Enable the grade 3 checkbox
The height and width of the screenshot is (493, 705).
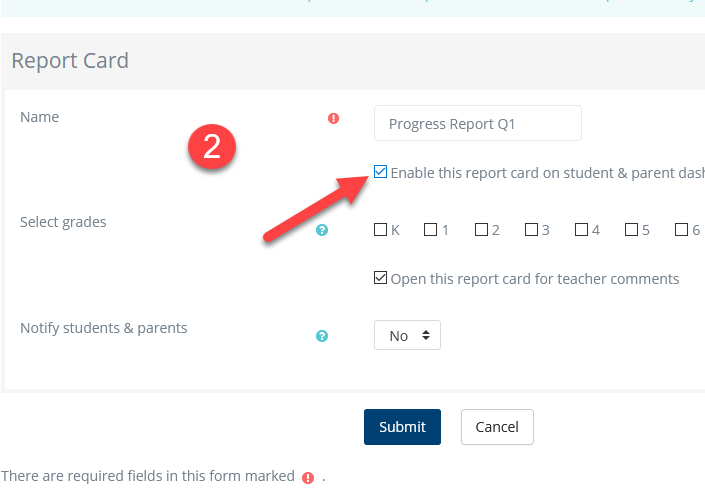pyautogui.click(x=531, y=230)
